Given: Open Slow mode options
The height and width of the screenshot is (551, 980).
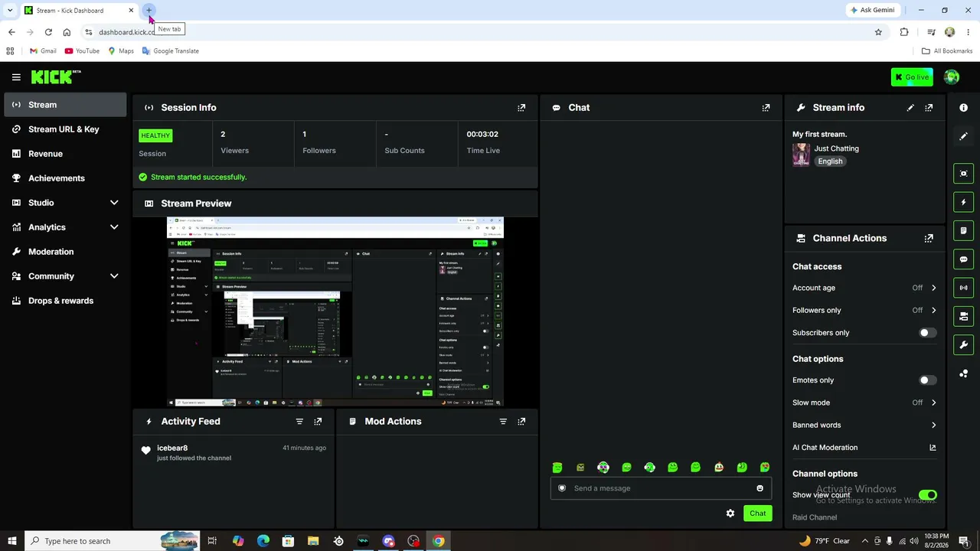Looking at the screenshot, I should [864, 403].
